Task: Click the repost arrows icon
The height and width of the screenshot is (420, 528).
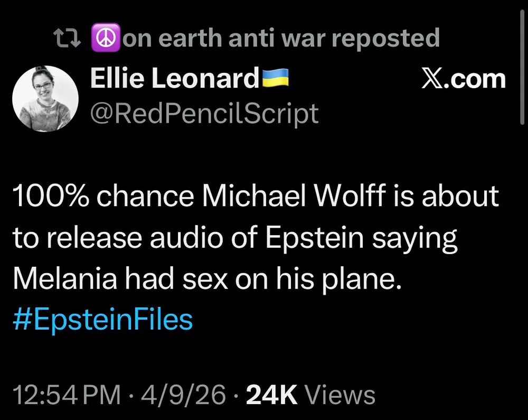Action: [x=68, y=38]
